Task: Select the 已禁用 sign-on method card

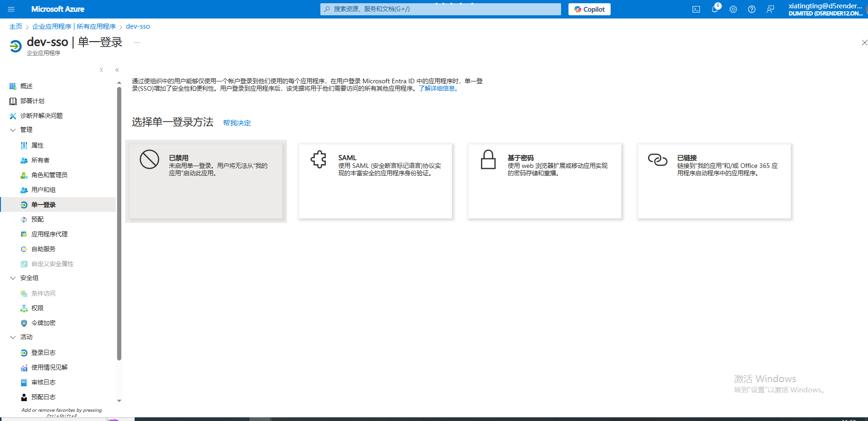Action: [206, 181]
